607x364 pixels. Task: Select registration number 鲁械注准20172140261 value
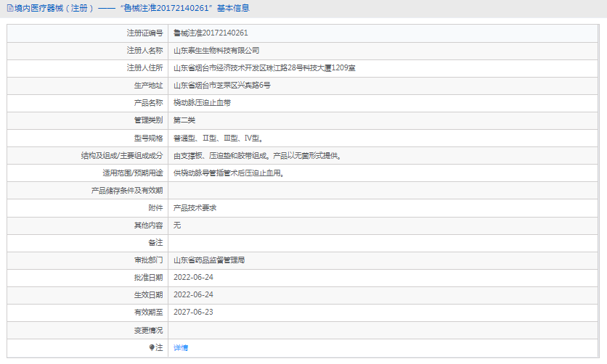click(x=211, y=33)
